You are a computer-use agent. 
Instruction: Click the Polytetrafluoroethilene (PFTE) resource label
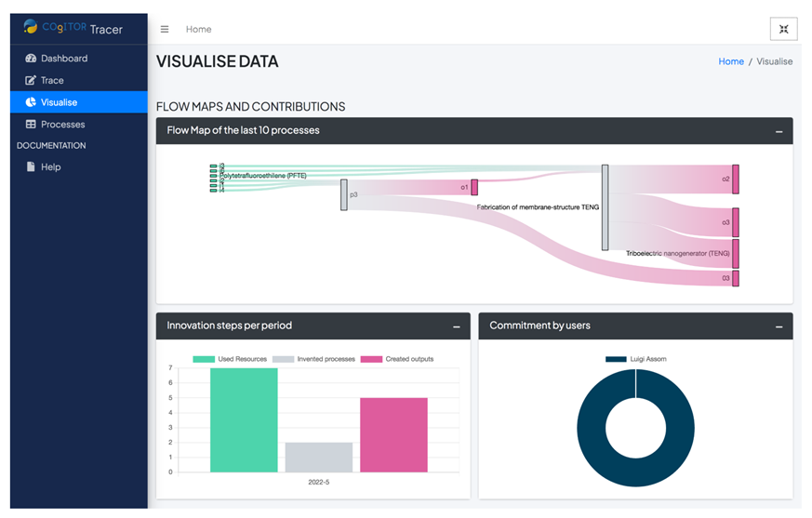[x=263, y=176]
